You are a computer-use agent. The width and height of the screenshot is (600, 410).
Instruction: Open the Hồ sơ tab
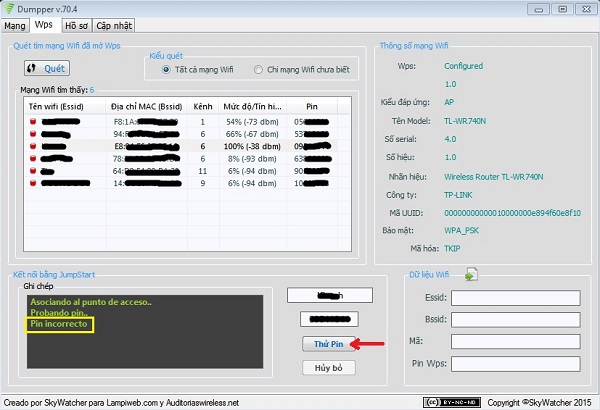(x=75, y=24)
